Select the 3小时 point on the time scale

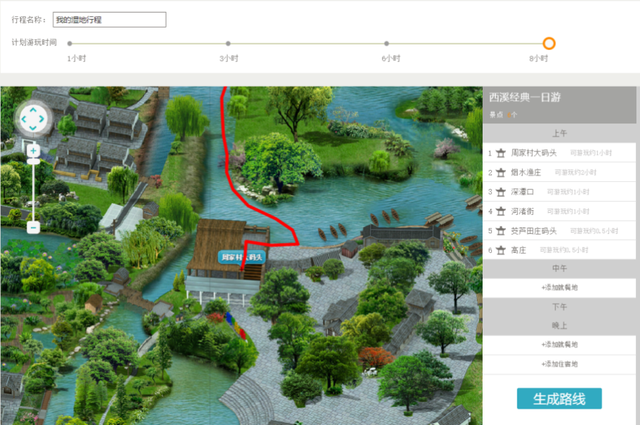pyautogui.click(x=228, y=43)
